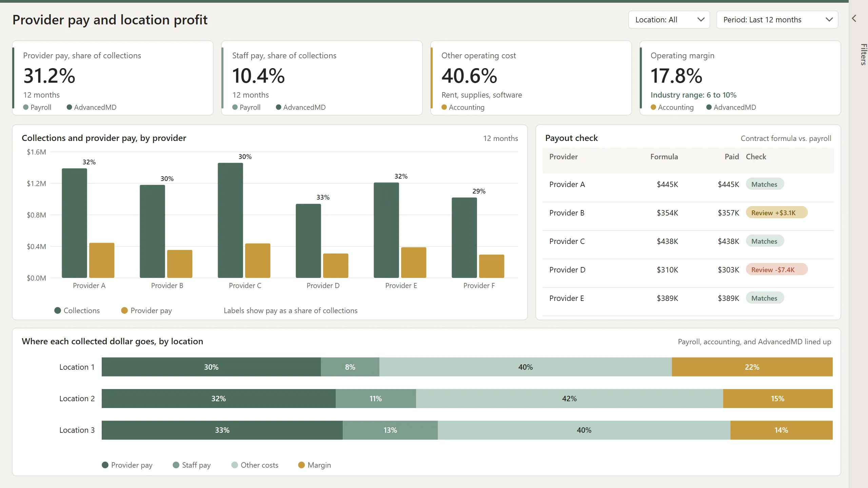
Task: Expand the Filters pane with the chevron
Action: coord(854,19)
